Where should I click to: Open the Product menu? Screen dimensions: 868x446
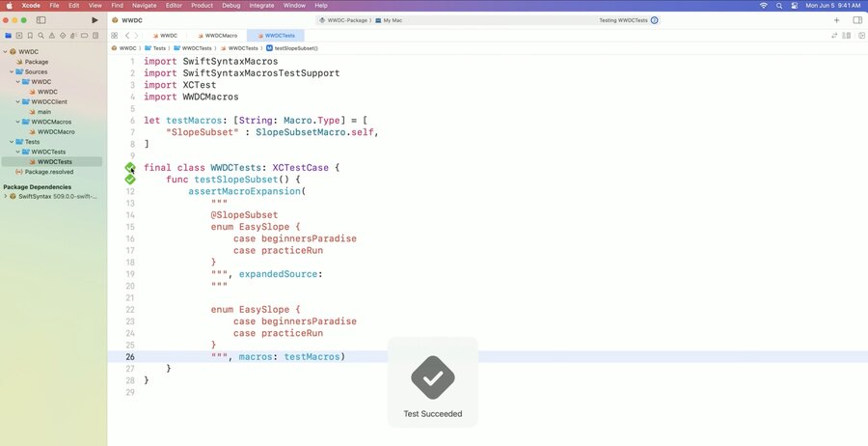pos(203,6)
